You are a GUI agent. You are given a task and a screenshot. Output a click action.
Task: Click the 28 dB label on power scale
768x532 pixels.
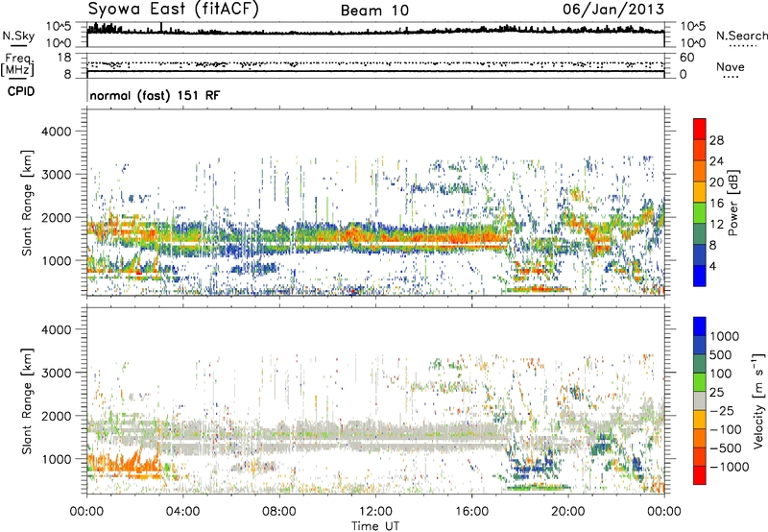coord(716,140)
